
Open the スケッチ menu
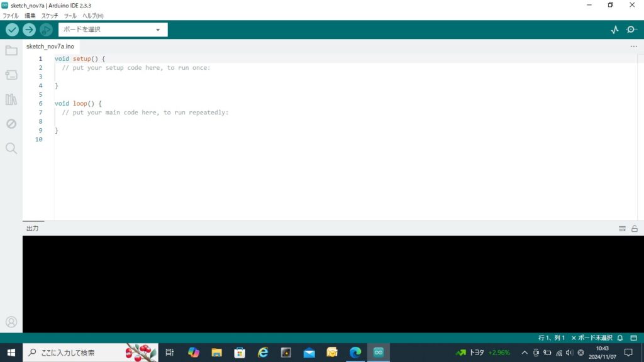50,16
